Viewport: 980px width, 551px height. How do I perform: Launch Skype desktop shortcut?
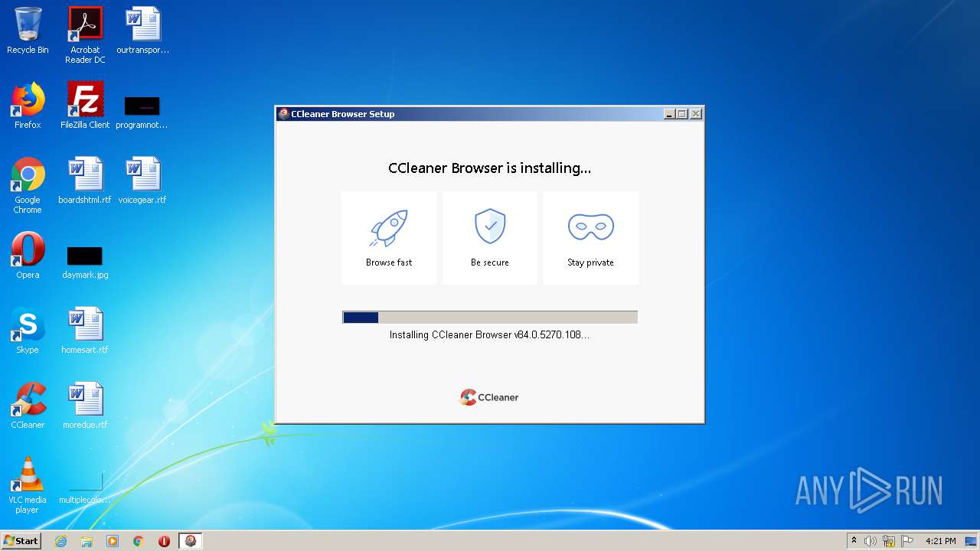coord(28,331)
